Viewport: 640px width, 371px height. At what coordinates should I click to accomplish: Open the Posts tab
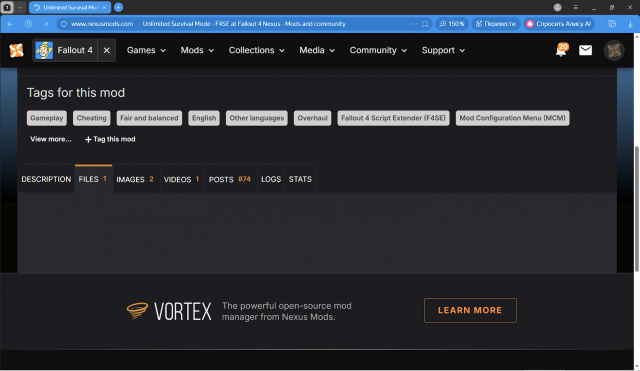click(230, 179)
